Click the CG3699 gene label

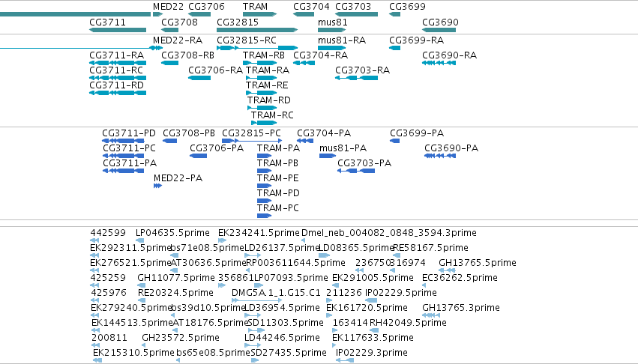pos(407,7)
